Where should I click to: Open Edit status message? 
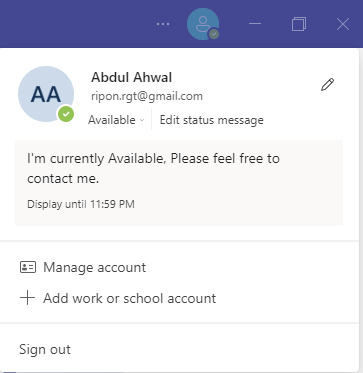click(x=212, y=120)
